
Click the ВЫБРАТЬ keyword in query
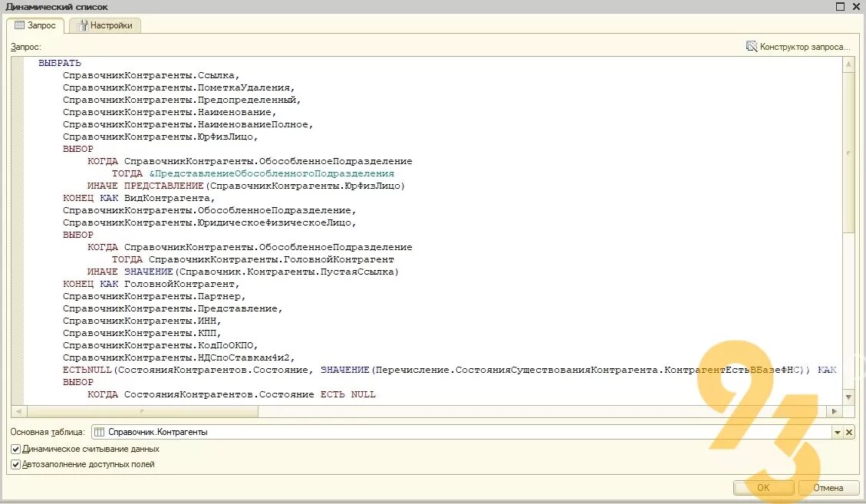point(60,63)
